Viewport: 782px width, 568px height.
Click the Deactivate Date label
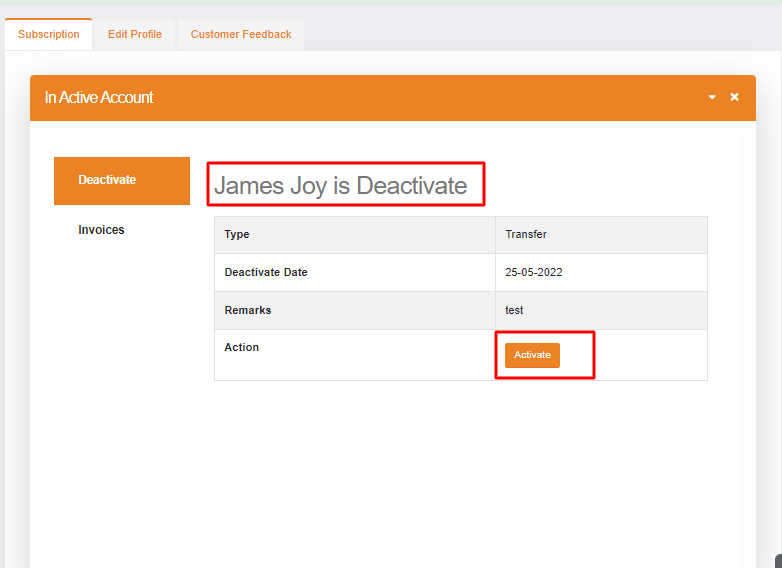266,272
